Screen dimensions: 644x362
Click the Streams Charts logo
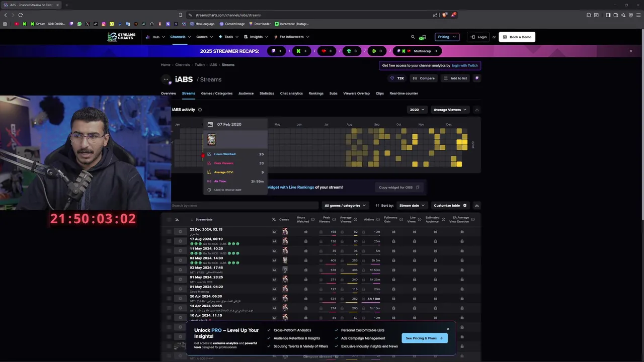tap(121, 37)
